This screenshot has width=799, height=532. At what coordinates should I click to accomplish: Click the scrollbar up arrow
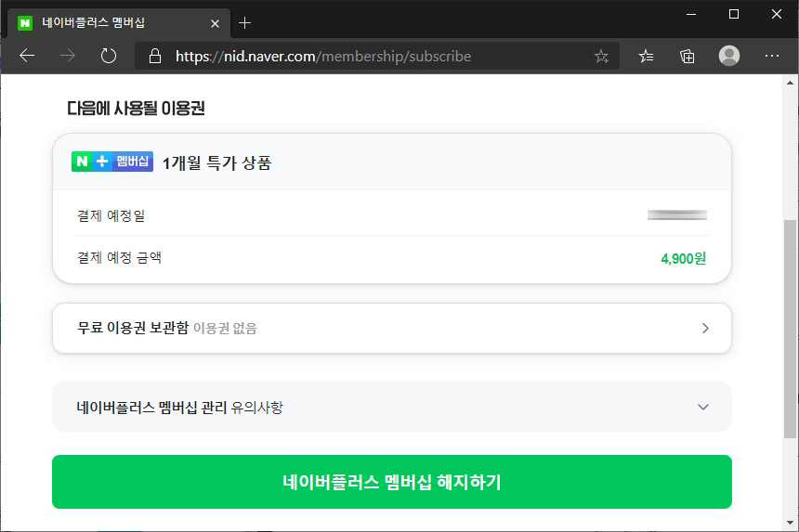[790, 83]
